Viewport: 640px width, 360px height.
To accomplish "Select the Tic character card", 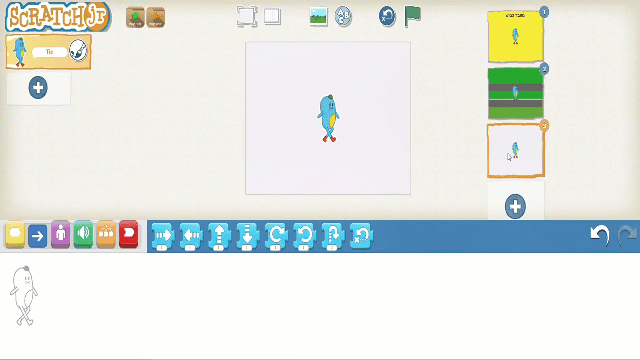I will [48, 52].
